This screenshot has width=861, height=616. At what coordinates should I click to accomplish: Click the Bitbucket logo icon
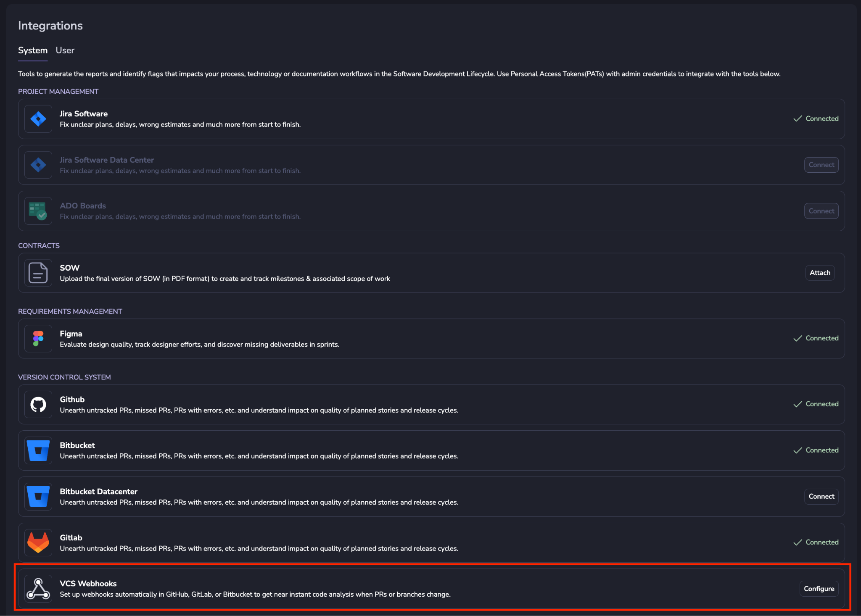(x=38, y=450)
